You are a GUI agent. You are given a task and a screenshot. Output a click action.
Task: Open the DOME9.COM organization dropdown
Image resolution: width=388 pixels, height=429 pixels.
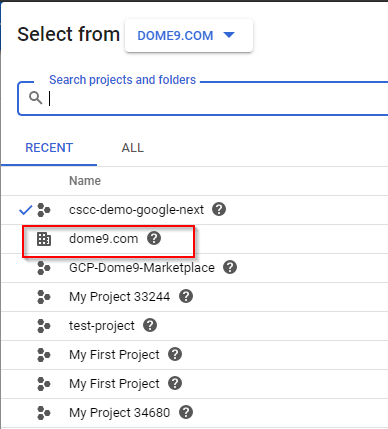coord(189,36)
